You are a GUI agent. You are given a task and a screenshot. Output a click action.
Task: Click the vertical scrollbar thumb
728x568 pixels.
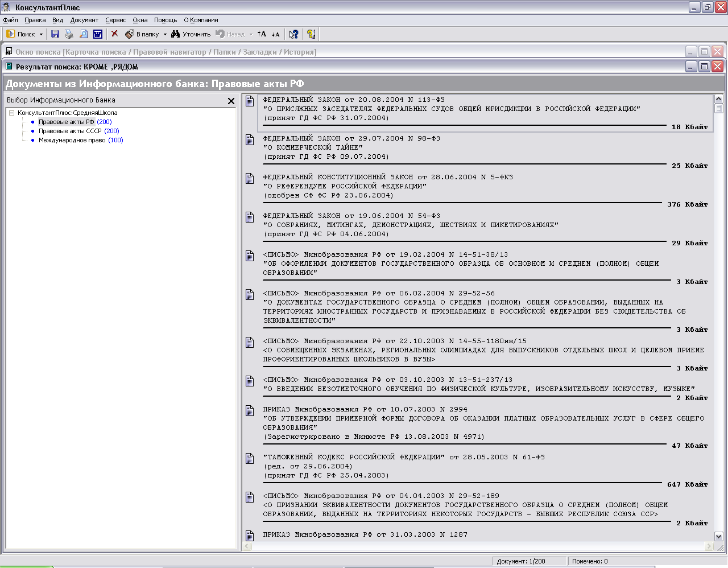coord(718,108)
